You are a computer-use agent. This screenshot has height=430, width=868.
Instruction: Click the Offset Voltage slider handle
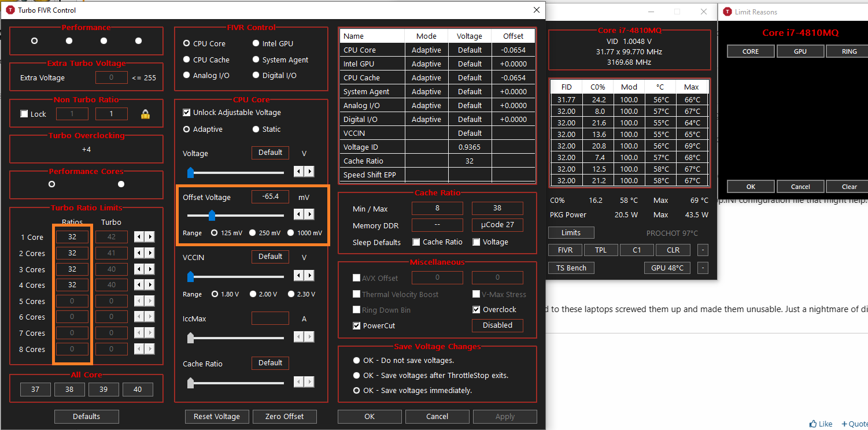pos(212,215)
